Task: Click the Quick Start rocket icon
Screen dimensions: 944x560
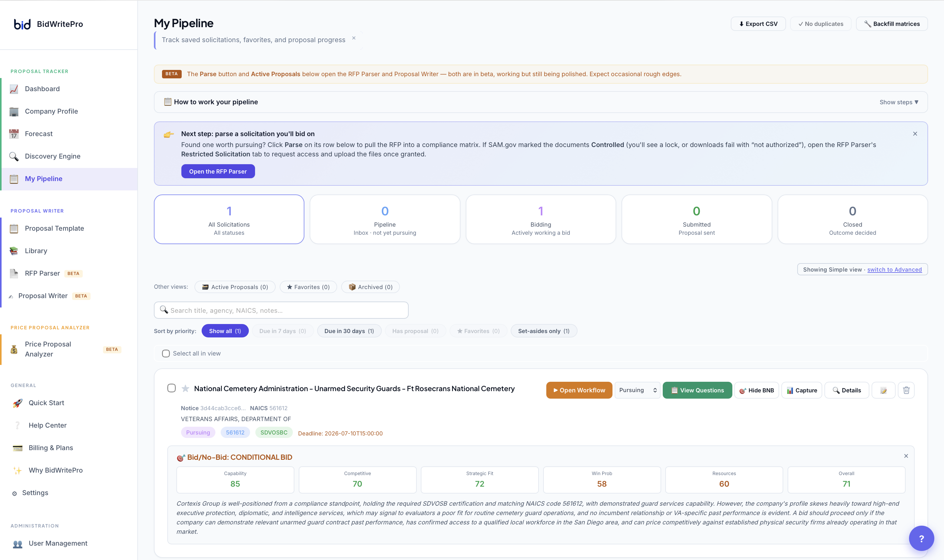Action: [17, 403]
